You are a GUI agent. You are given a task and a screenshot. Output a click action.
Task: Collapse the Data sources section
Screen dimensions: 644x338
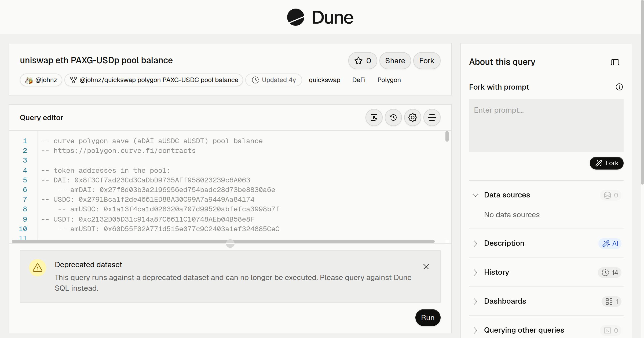[546, 195]
